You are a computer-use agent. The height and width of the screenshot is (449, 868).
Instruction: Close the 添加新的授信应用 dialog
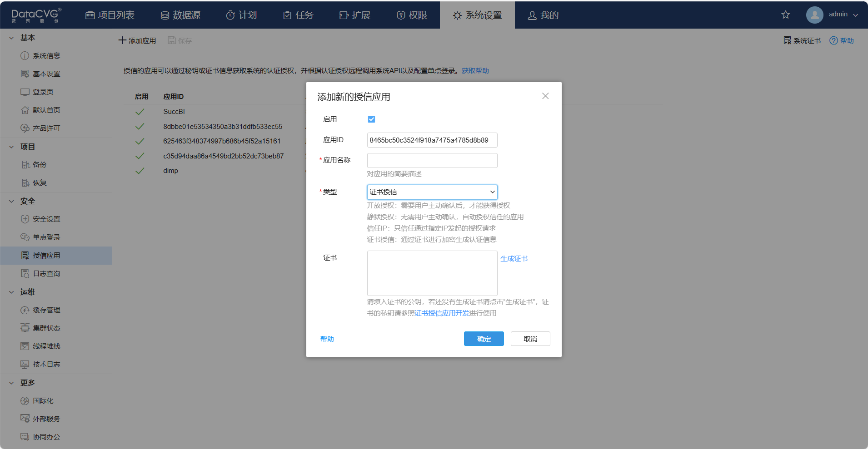[x=545, y=96]
